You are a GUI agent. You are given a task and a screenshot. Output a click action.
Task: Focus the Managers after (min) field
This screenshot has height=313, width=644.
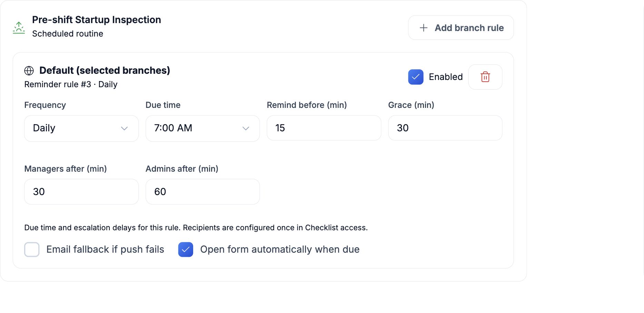(x=81, y=192)
